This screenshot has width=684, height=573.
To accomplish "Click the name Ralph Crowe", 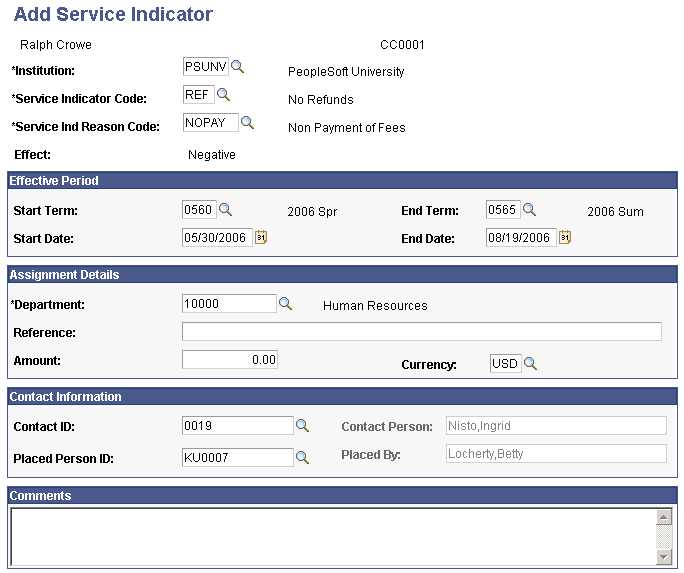I will click(56, 44).
